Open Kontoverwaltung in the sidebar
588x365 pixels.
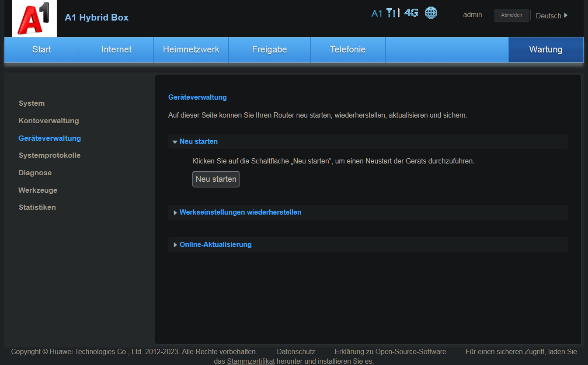49,121
